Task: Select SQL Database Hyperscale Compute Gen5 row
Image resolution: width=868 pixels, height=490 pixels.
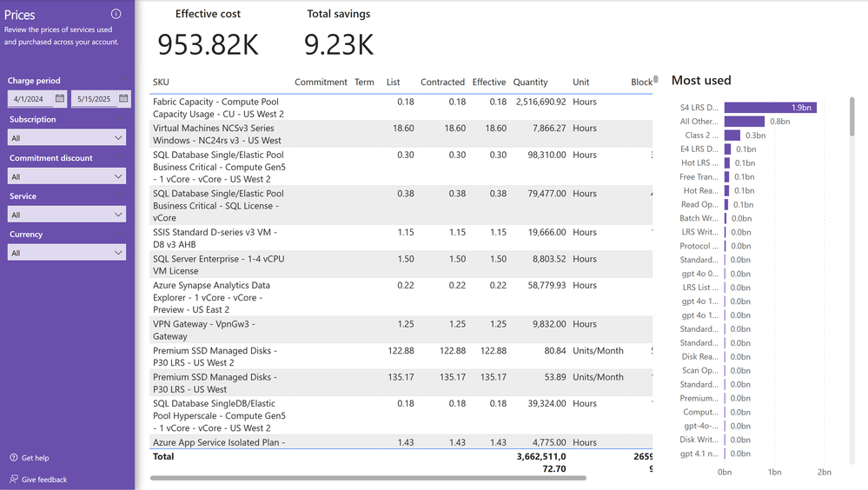Action: (x=401, y=415)
